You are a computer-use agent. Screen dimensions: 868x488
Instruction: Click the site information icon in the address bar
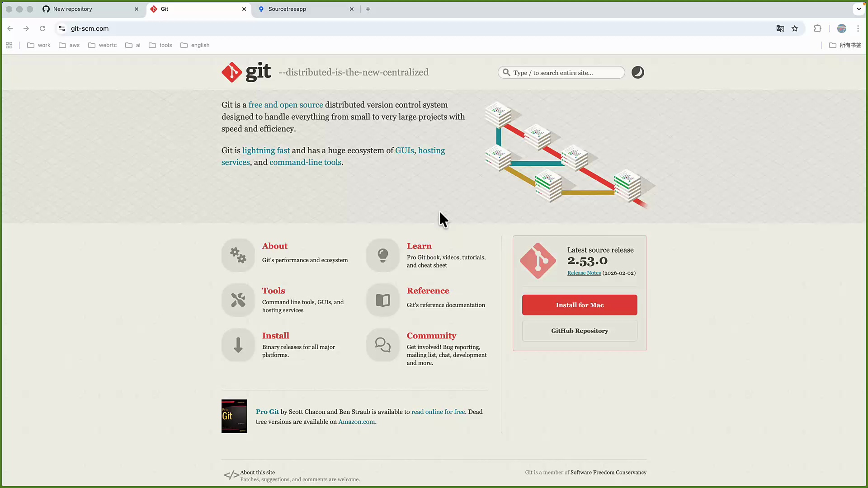pyautogui.click(x=62, y=28)
